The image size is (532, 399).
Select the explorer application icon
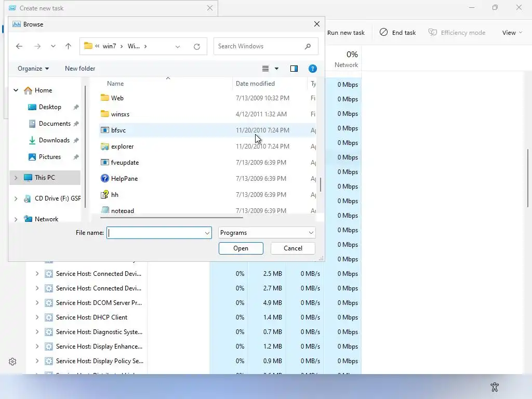105,146
